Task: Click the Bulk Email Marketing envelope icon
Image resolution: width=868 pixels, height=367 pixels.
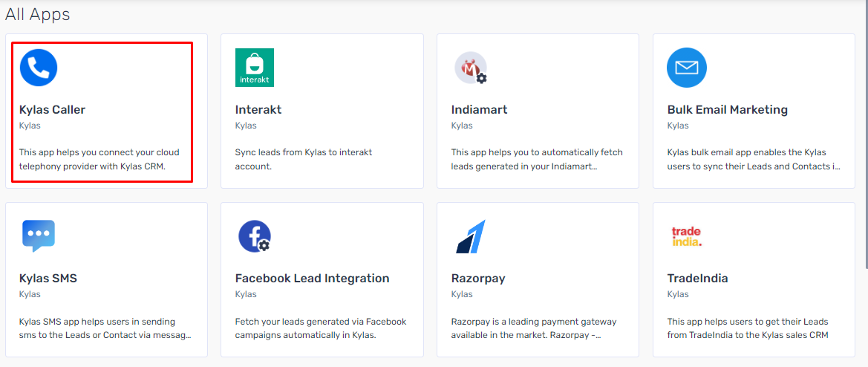Action: coord(686,68)
